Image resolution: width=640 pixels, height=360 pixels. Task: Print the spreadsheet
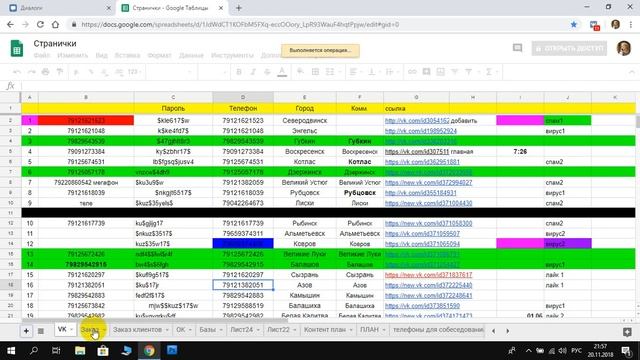(45, 72)
